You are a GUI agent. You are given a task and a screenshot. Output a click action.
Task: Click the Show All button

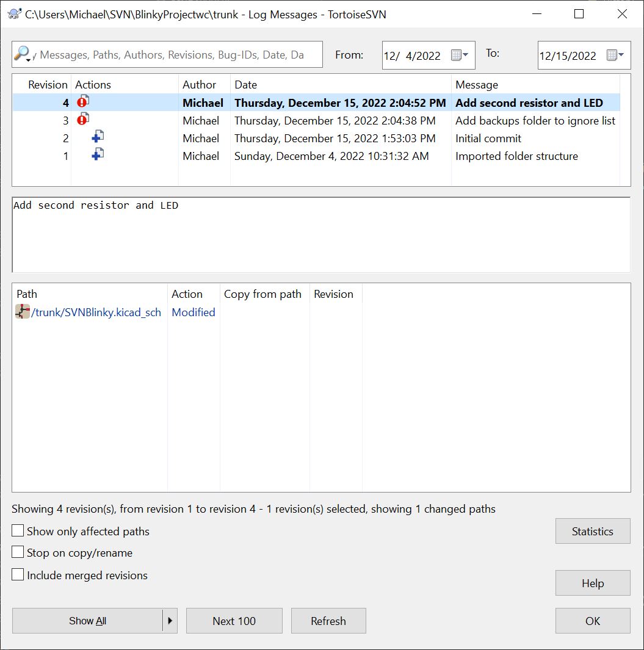point(87,621)
